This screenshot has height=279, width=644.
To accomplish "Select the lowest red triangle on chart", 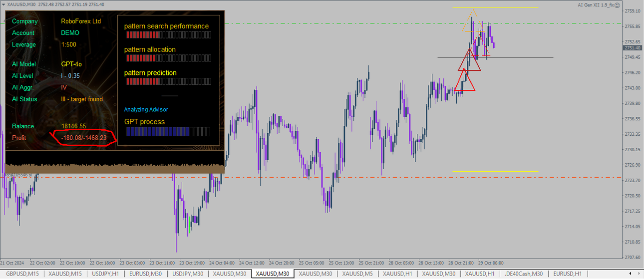I will point(465,79).
